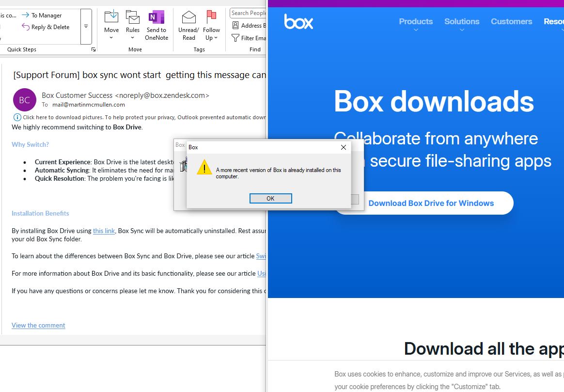The width and height of the screenshot is (564, 392).
Task: Click sender Box Customer Success name
Action: click(77, 95)
